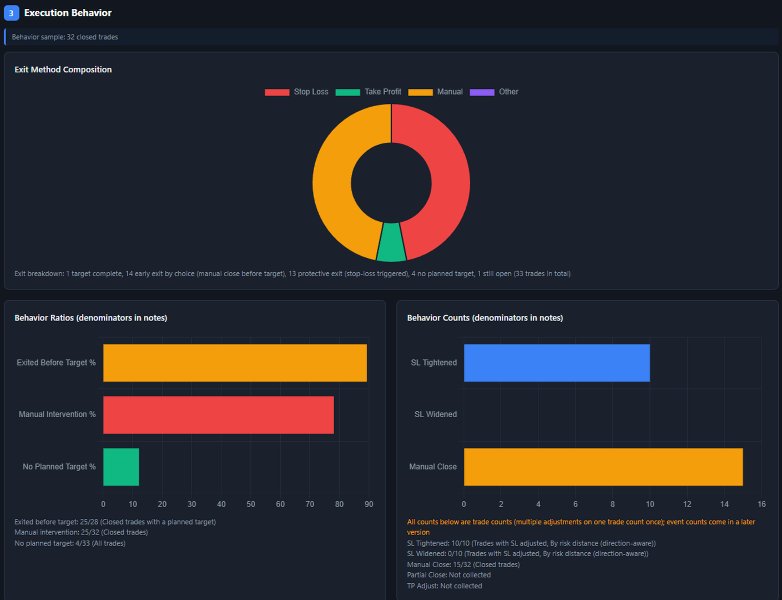This screenshot has height=600, width=782.
Task: Click the green Take Profit color swatch
Action: point(348,92)
